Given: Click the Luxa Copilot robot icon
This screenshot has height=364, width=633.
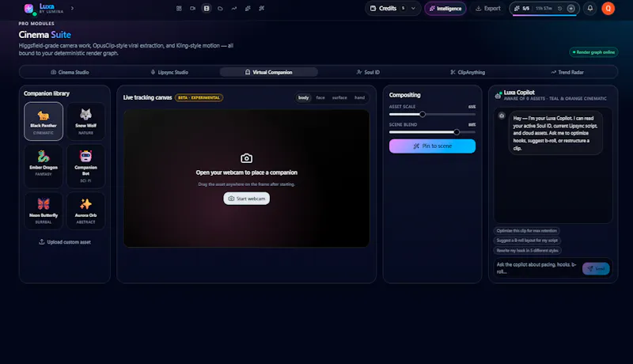Looking at the screenshot, I should click(498, 95).
